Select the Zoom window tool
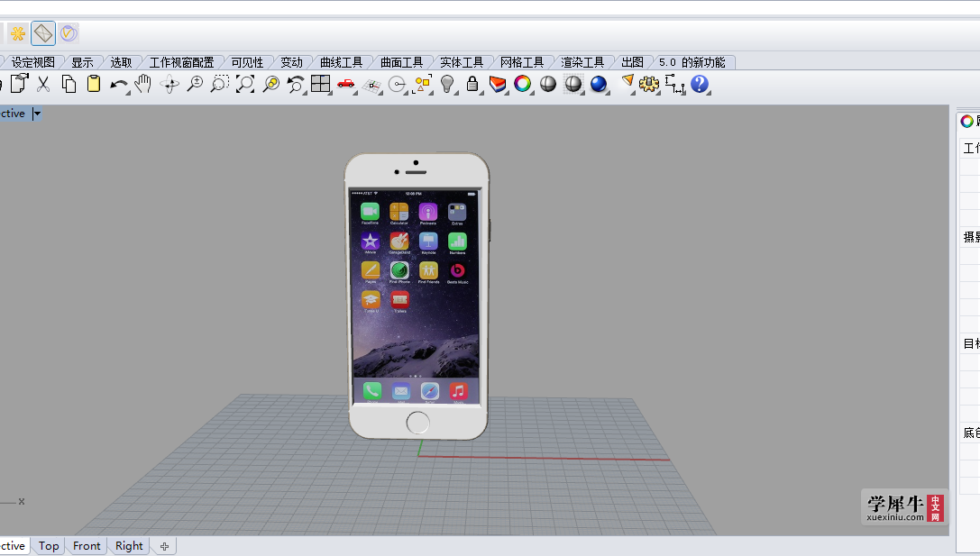 (219, 84)
